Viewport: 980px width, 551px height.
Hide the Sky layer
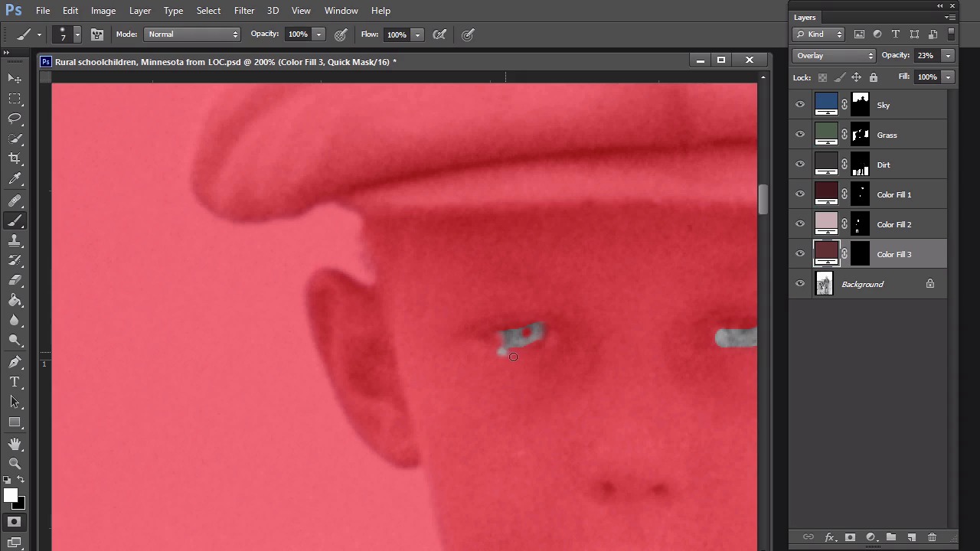tap(800, 105)
